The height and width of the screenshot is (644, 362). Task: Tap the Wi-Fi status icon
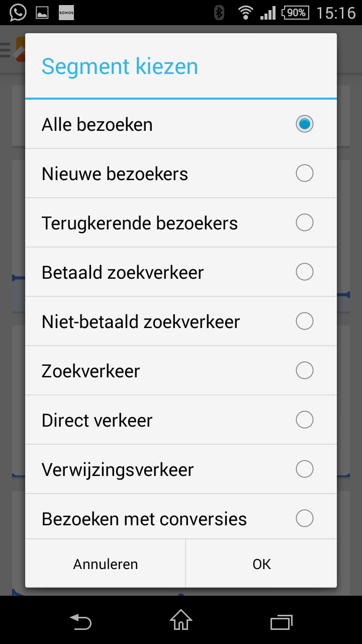point(245,13)
